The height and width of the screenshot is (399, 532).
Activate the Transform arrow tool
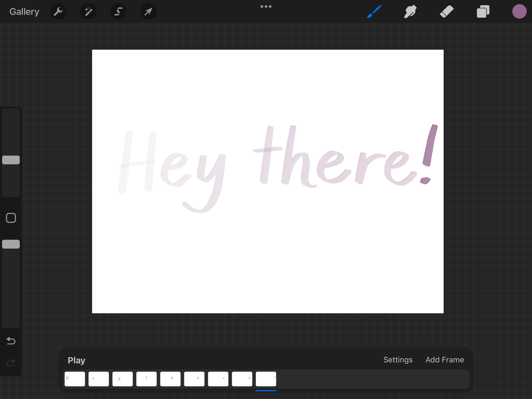pyautogui.click(x=148, y=11)
